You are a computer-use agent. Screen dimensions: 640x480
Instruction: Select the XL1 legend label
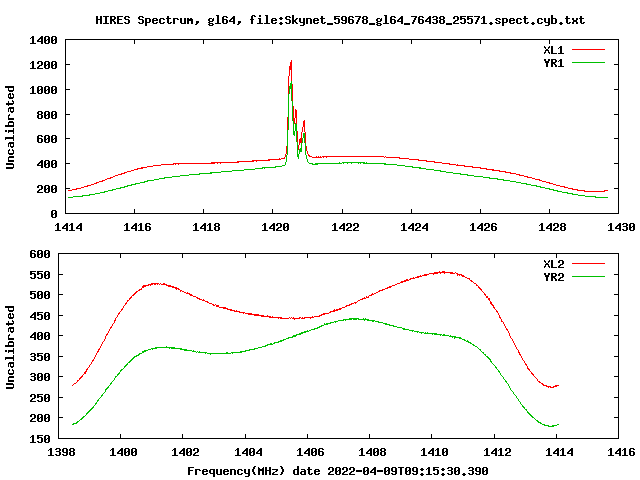coord(553,50)
